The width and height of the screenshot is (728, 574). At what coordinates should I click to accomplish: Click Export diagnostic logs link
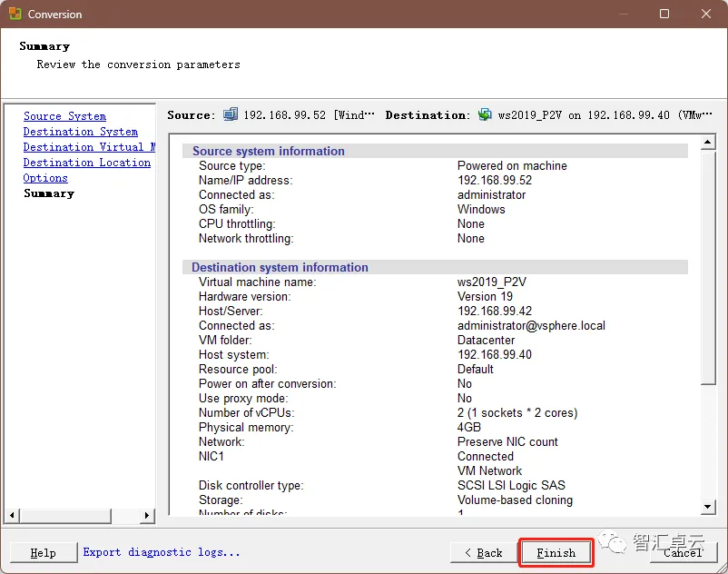tap(162, 552)
